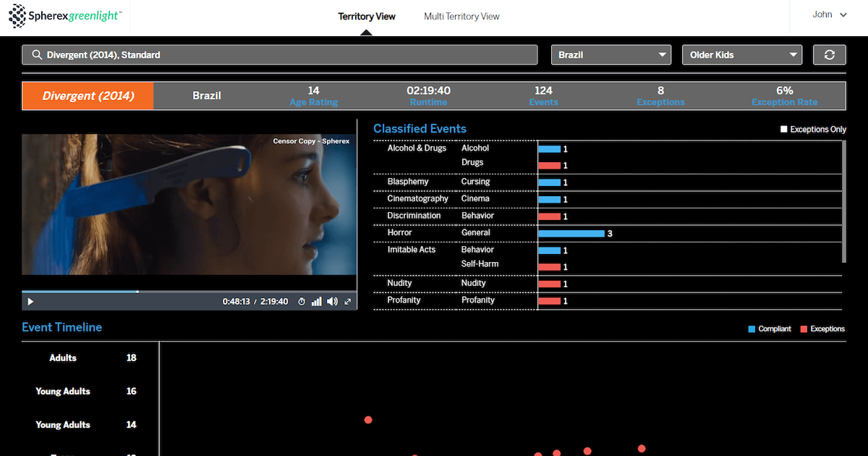868x456 pixels.
Task: Click the Event Timeline heading
Action: [x=61, y=327]
